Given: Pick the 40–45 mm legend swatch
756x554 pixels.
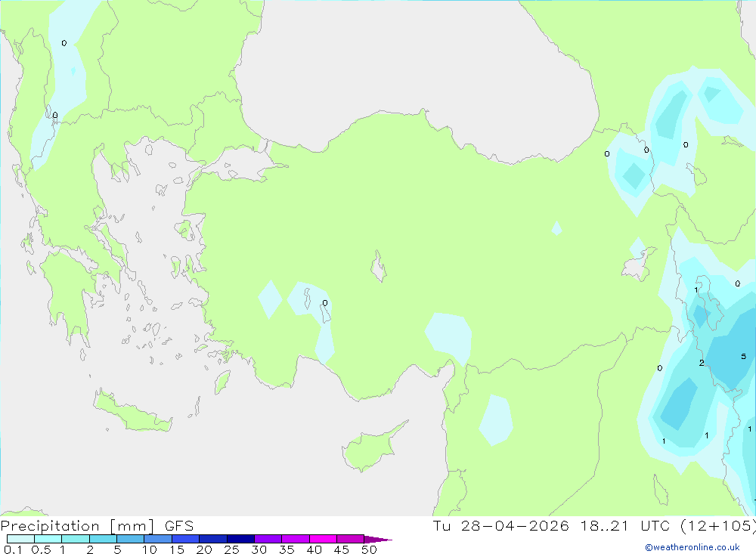Looking at the screenshot, I should click(323, 539).
